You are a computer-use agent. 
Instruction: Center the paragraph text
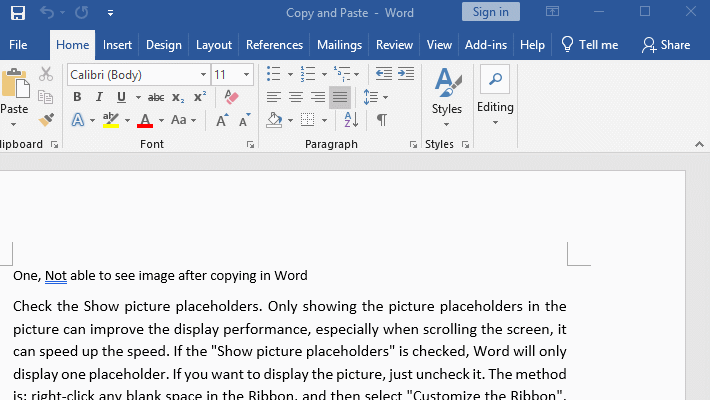[296, 97]
